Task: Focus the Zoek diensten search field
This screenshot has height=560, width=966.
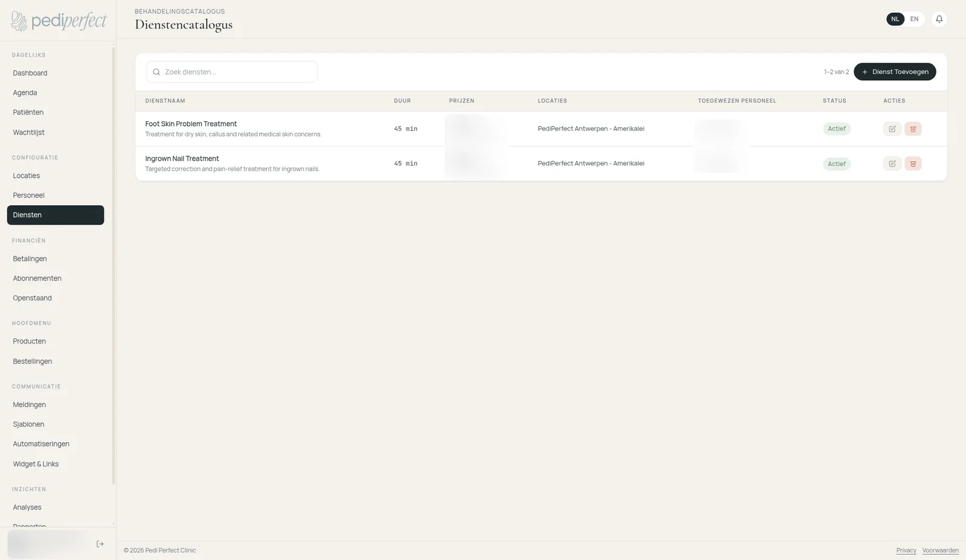Action: point(232,72)
